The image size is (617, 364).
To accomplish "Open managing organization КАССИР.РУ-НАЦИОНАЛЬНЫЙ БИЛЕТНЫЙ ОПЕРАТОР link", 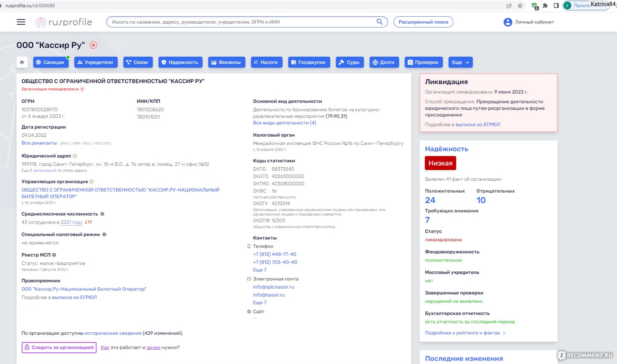I will coord(120,193).
